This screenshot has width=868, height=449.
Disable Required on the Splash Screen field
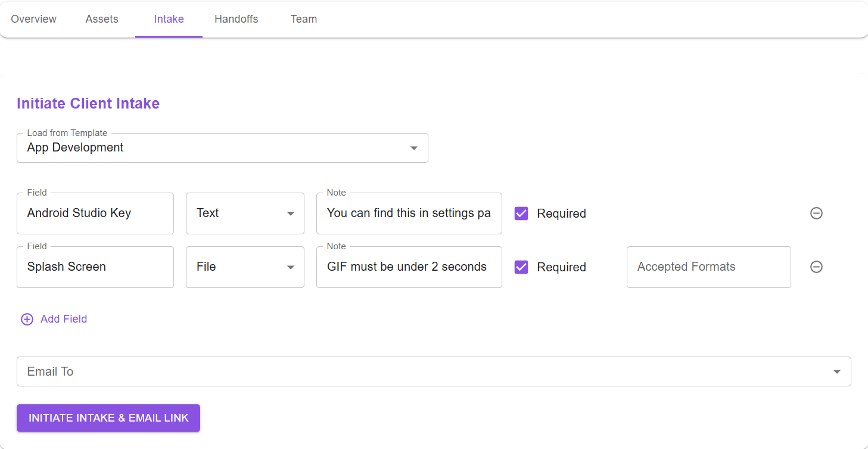click(521, 267)
